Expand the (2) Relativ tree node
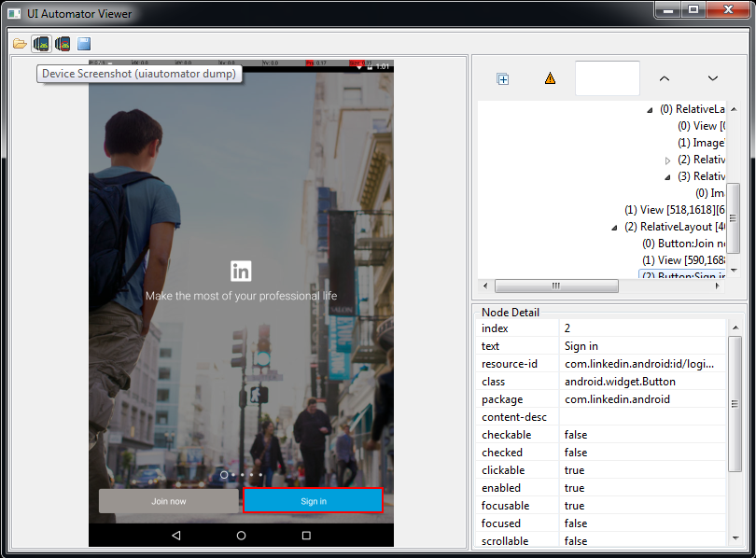 (667, 160)
